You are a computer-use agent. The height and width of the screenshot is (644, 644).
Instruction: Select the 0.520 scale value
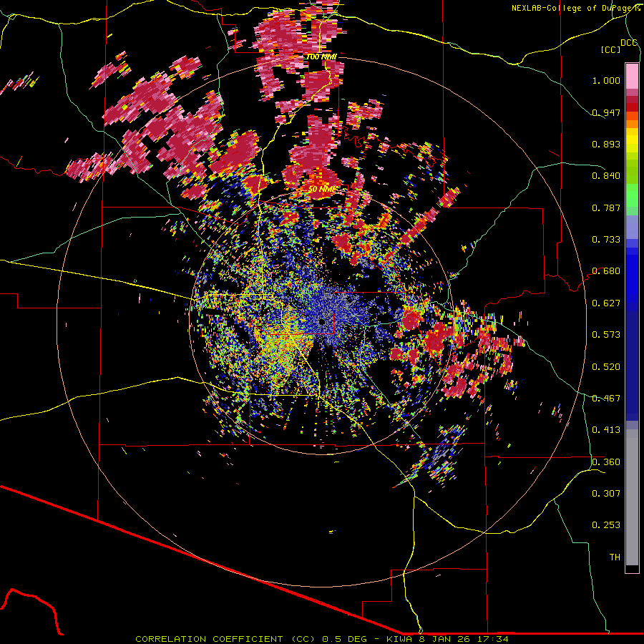click(606, 367)
